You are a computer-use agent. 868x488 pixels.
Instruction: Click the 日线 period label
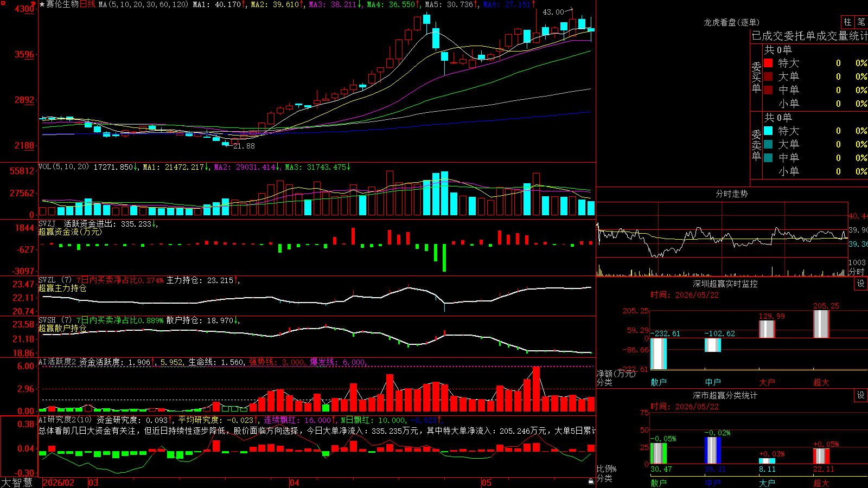tap(87, 4)
